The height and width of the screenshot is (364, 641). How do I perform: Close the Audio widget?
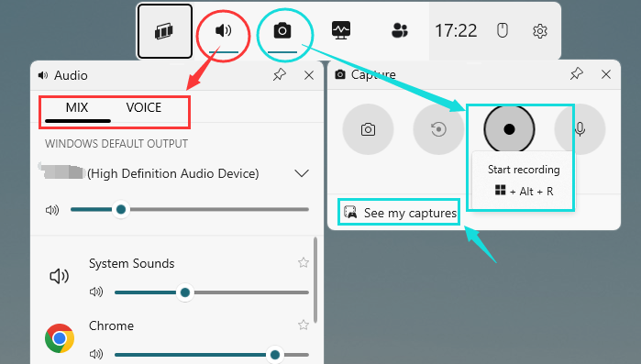[x=309, y=75]
